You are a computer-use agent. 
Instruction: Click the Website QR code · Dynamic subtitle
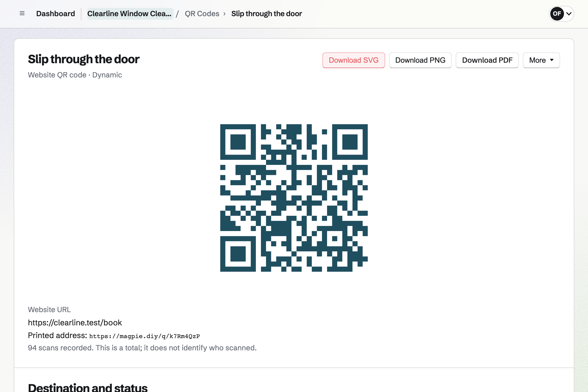pos(75,75)
